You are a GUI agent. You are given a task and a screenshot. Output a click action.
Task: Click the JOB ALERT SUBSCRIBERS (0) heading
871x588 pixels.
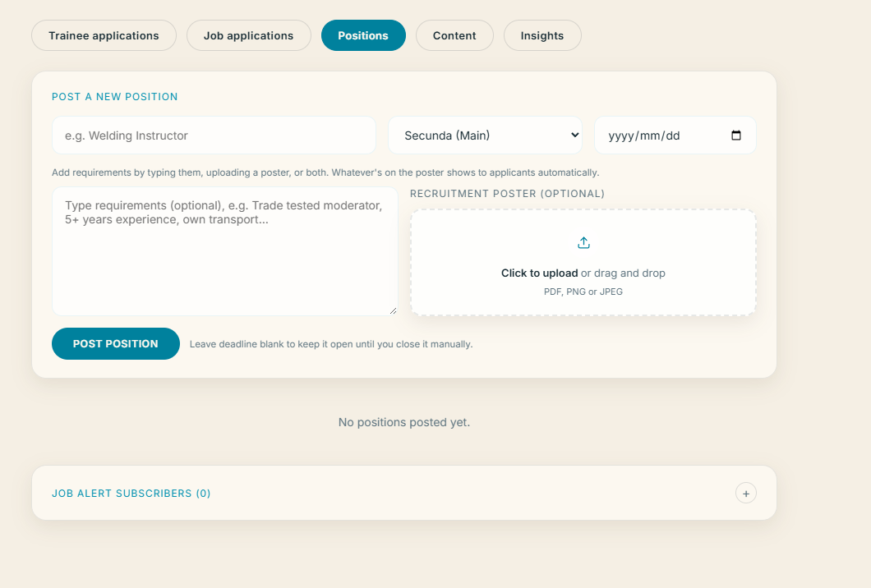(x=131, y=494)
